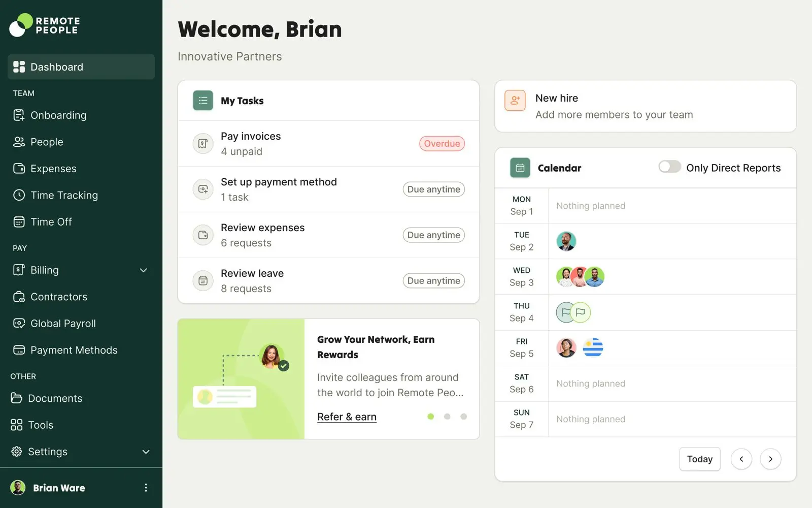
Task: Click the Uruguay flag on Friday Sep 5
Action: click(x=592, y=348)
